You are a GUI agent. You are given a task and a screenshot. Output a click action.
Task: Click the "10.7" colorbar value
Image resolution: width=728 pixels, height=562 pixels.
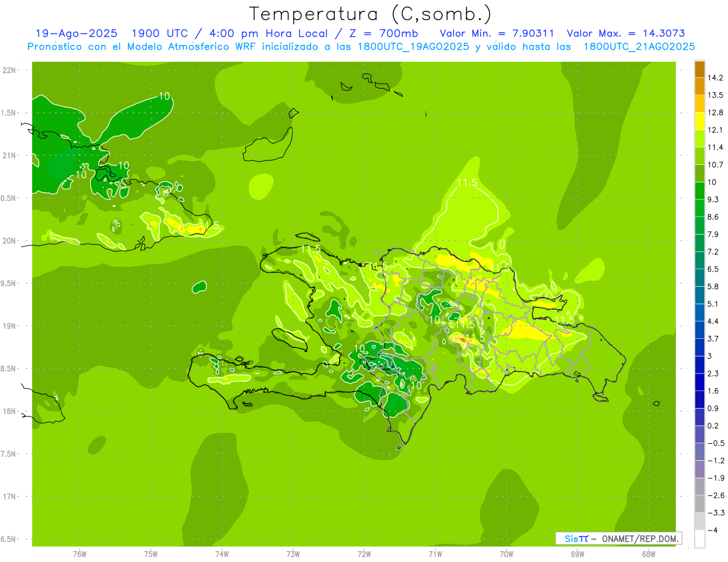(x=715, y=165)
